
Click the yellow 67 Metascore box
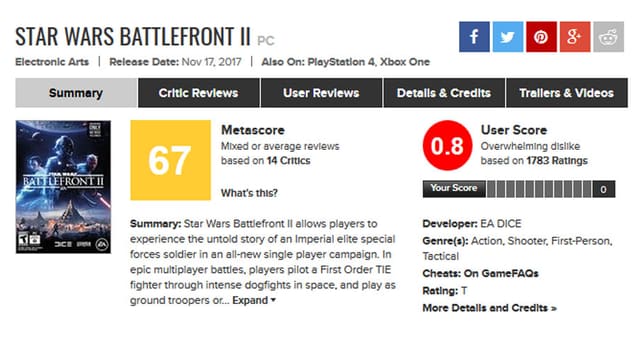[x=171, y=160]
